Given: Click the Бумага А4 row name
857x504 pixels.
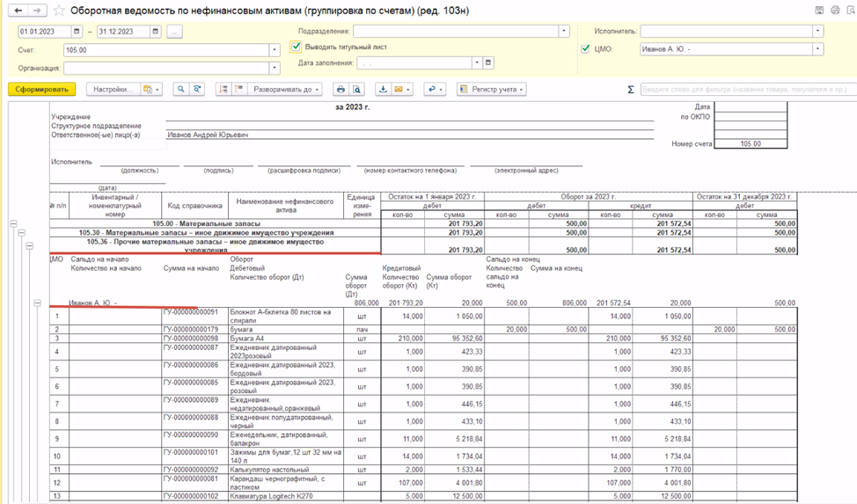Looking at the screenshot, I should 247,339.
